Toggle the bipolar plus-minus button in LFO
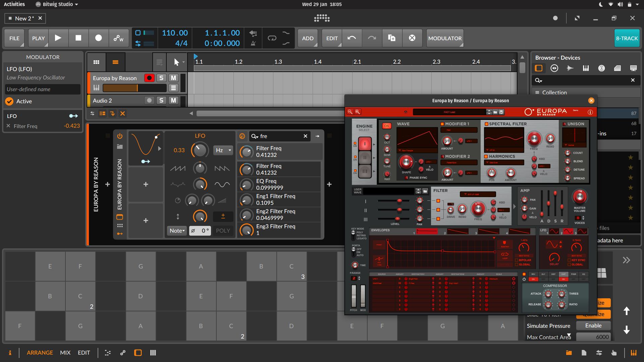Image resolution: width=644 pixels, height=362 pixels. (x=223, y=216)
